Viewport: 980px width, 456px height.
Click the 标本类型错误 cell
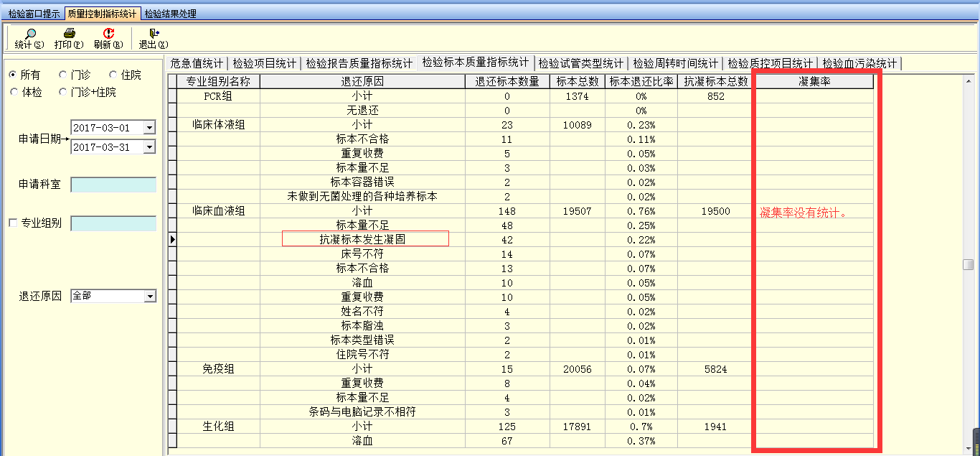[x=362, y=340]
